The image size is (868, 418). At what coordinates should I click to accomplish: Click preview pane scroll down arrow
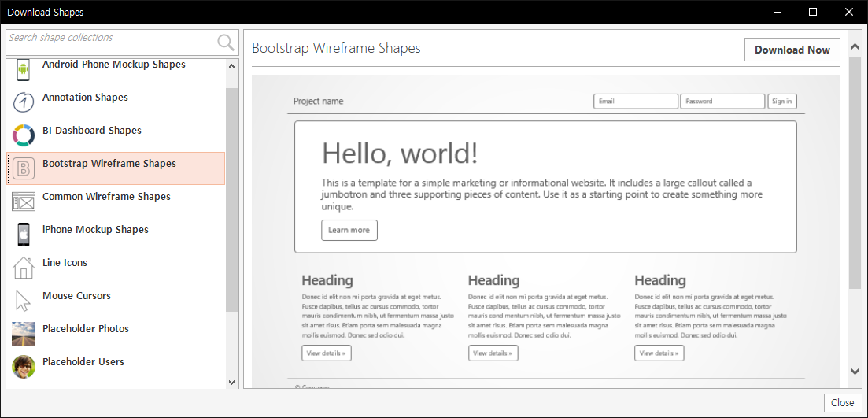(x=855, y=371)
